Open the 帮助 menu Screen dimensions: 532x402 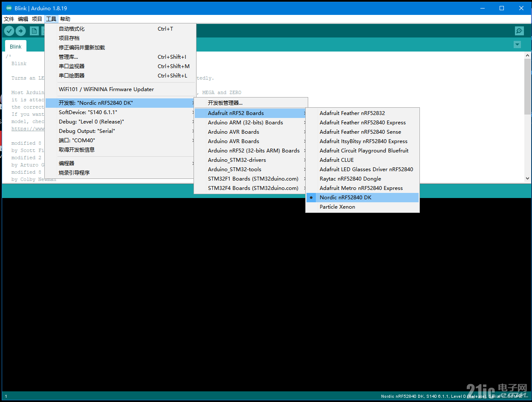(65, 19)
